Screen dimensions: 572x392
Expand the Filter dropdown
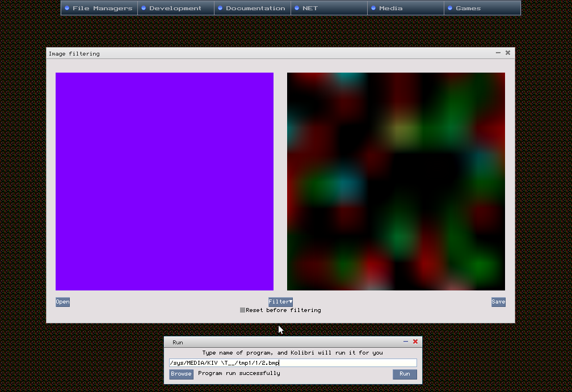(x=280, y=302)
